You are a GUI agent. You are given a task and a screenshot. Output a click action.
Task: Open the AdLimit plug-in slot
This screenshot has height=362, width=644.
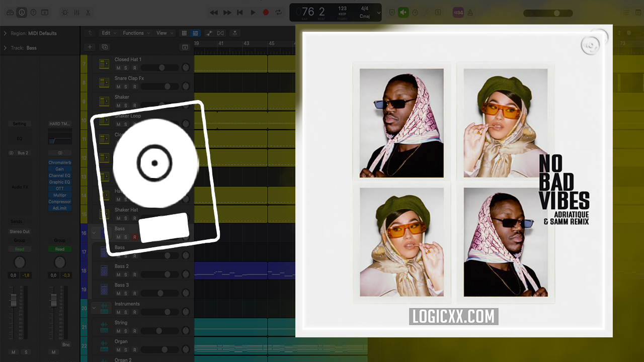60,208
